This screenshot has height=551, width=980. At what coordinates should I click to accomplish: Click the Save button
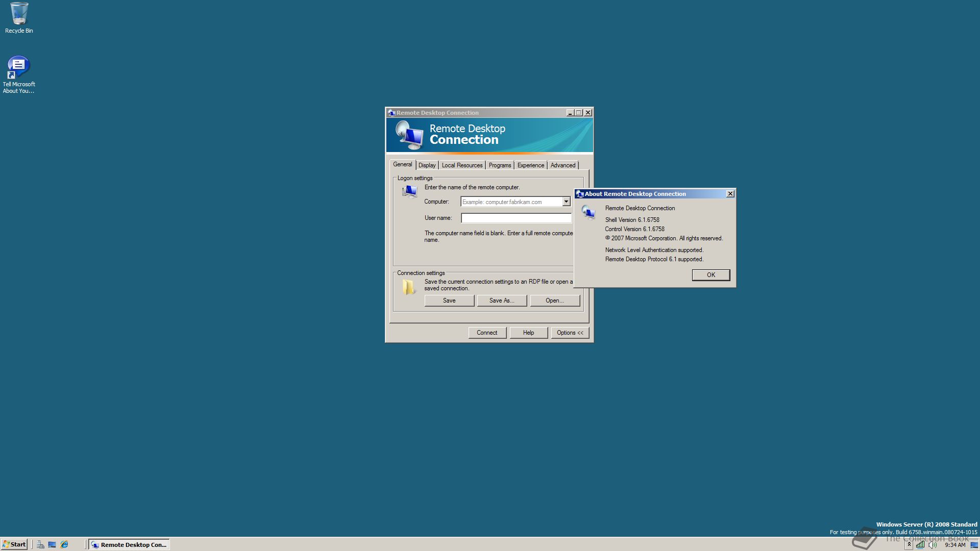pyautogui.click(x=449, y=300)
